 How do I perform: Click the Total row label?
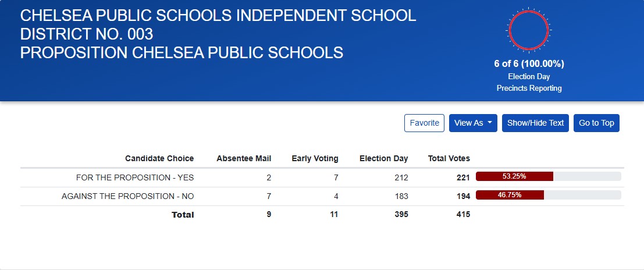(x=183, y=215)
